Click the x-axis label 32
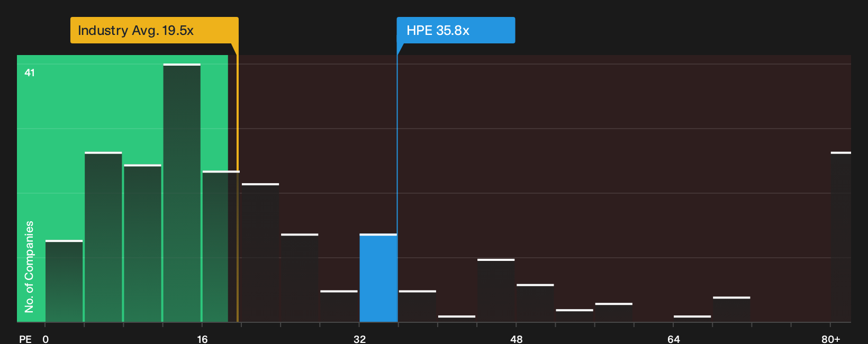The height and width of the screenshot is (344, 868). coord(359,339)
